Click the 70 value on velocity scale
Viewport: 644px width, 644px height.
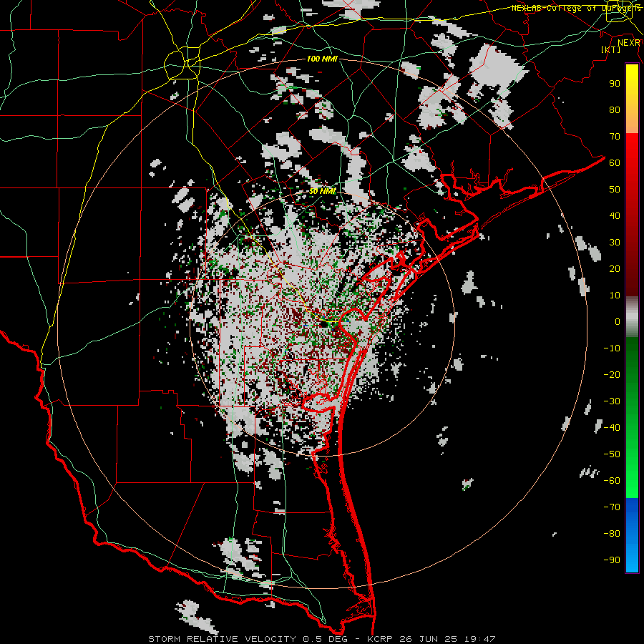[615, 137]
